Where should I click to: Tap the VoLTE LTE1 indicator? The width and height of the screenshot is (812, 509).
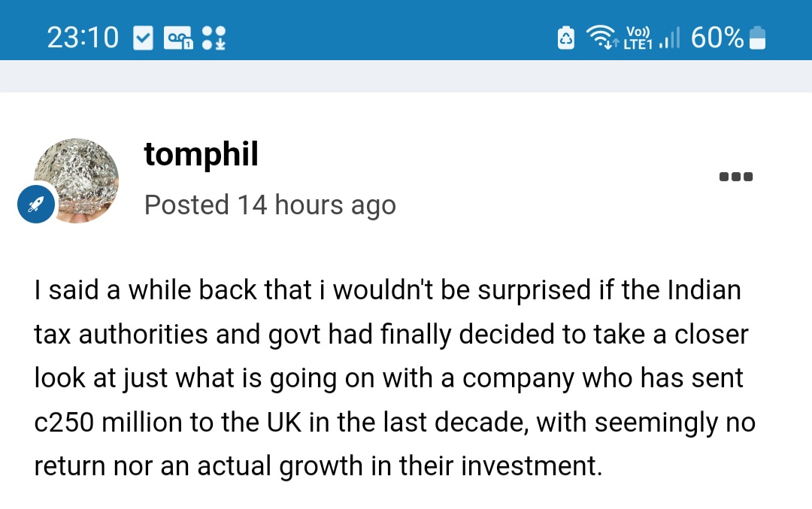(x=638, y=38)
